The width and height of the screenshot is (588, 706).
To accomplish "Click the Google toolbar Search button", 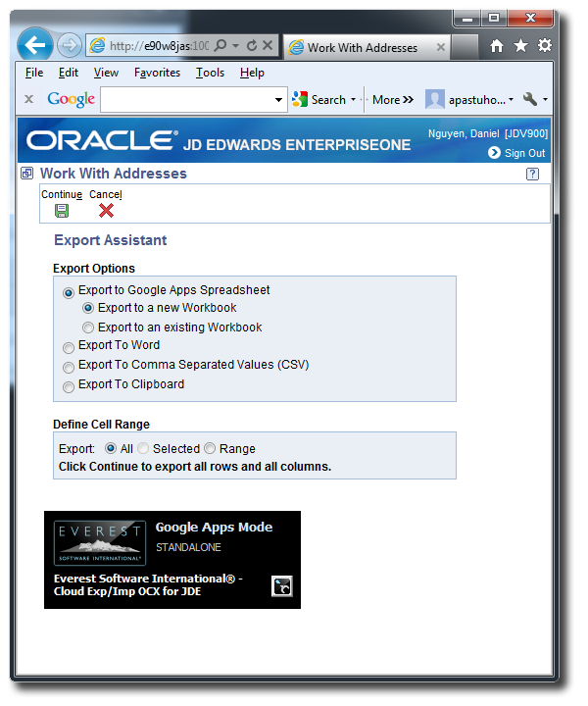I will point(318,99).
